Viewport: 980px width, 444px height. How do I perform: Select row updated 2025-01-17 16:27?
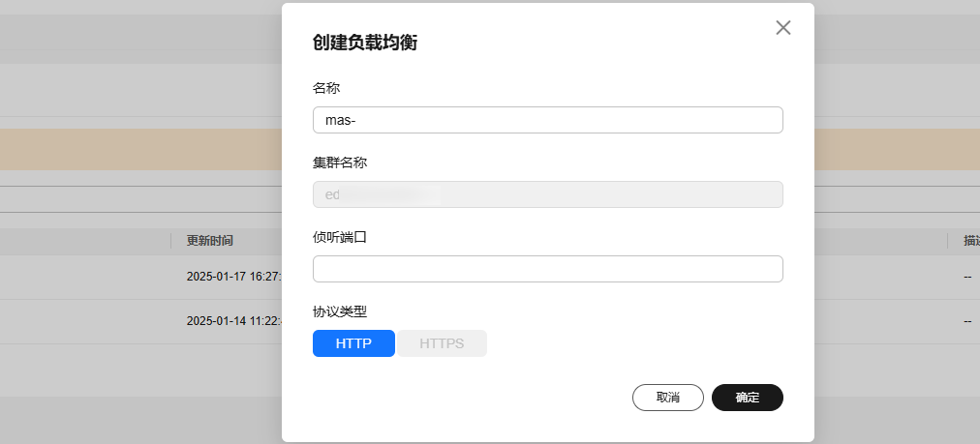pyautogui.click(x=232, y=277)
